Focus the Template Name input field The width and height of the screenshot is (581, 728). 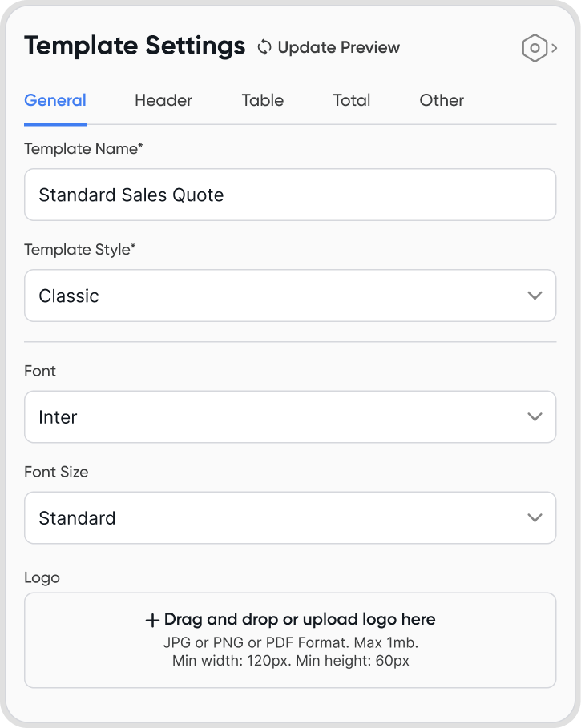tap(290, 195)
